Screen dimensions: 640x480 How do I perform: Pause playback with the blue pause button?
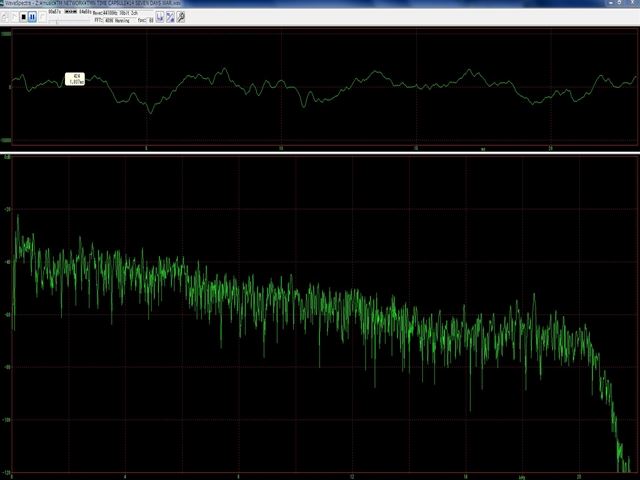32,17
